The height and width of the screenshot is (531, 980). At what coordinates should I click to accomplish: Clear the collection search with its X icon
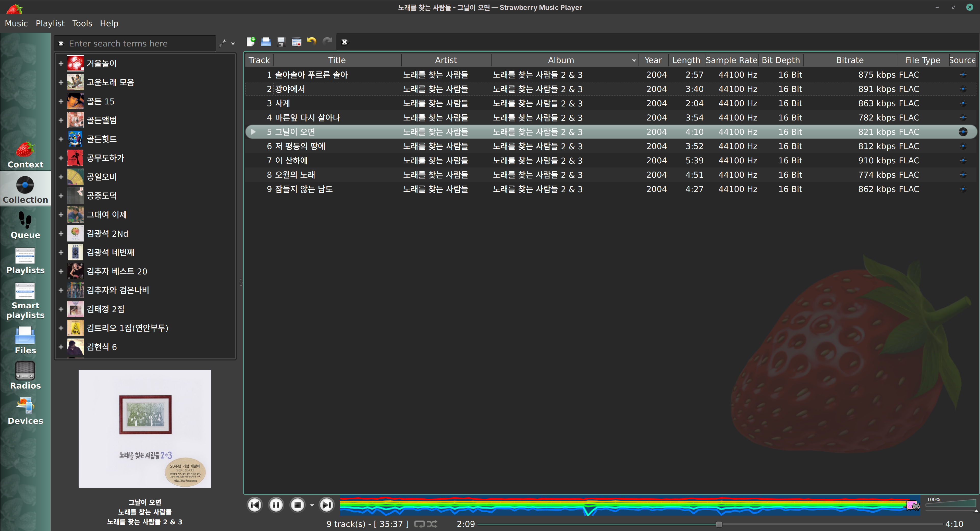[61, 44]
